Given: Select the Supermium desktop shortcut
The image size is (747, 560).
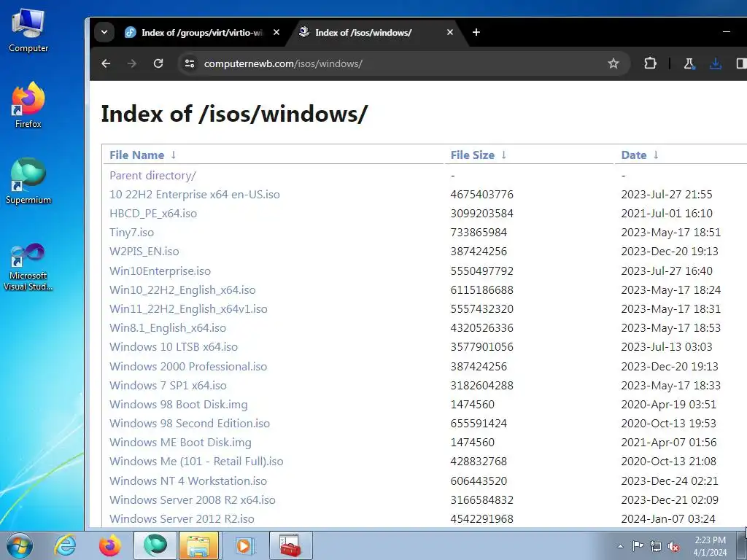Looking at the screenshot, I should pos(28,182).
